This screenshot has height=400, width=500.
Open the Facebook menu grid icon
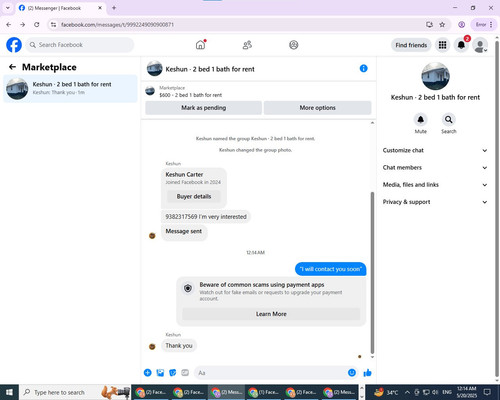tap(442, 45)
